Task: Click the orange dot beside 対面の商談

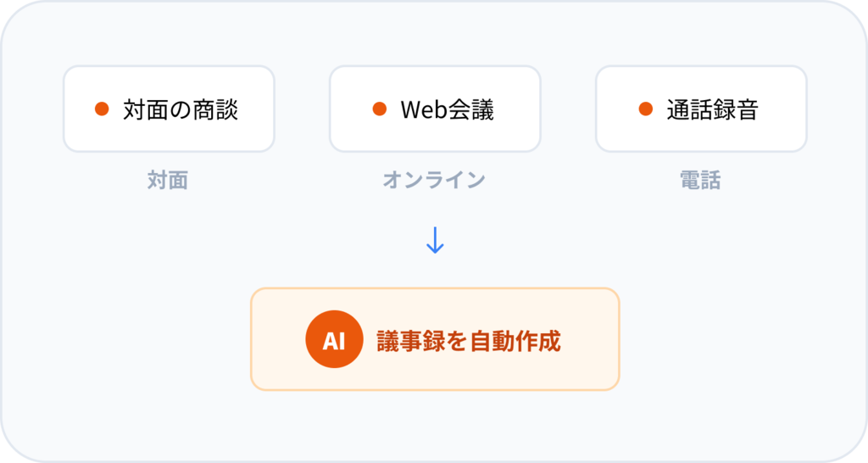Action: 102,109
